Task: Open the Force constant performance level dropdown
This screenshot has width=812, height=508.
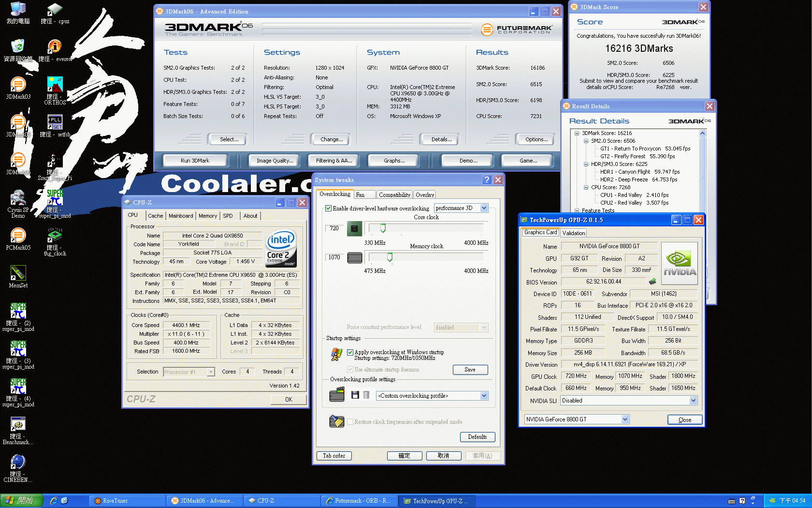Action: pos(462,328)
